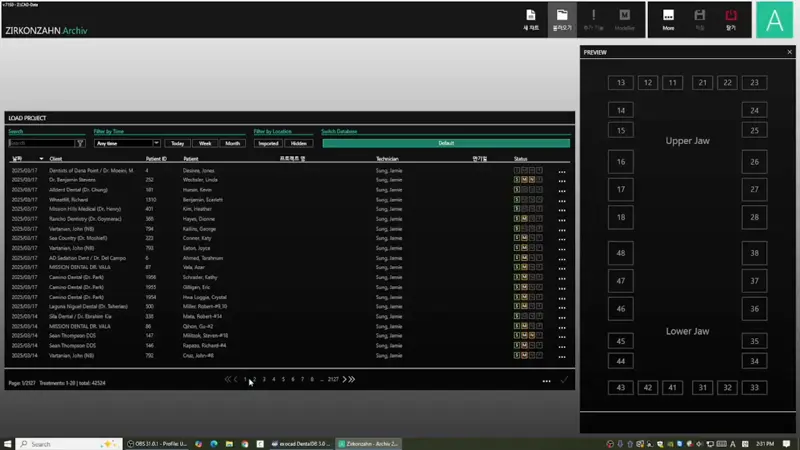
Task: Click the M status icon for Hayes, Dionne
Action: 524,219
